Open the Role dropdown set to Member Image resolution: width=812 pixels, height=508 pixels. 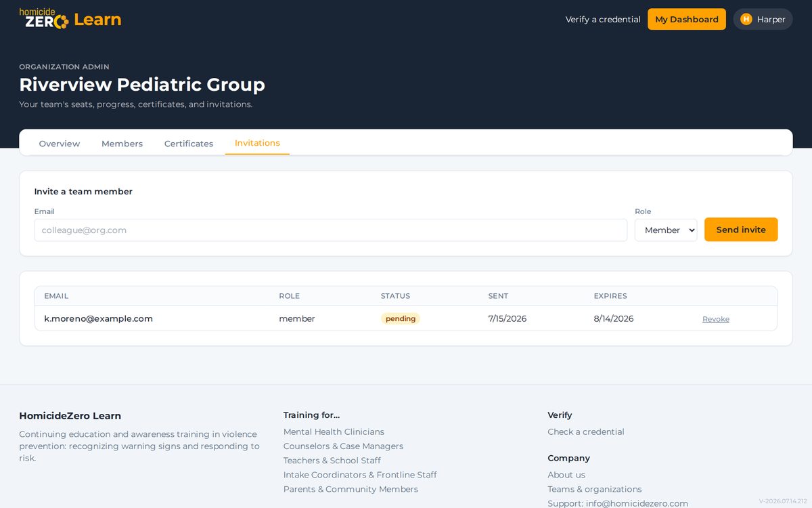click(x=666, y=230)
